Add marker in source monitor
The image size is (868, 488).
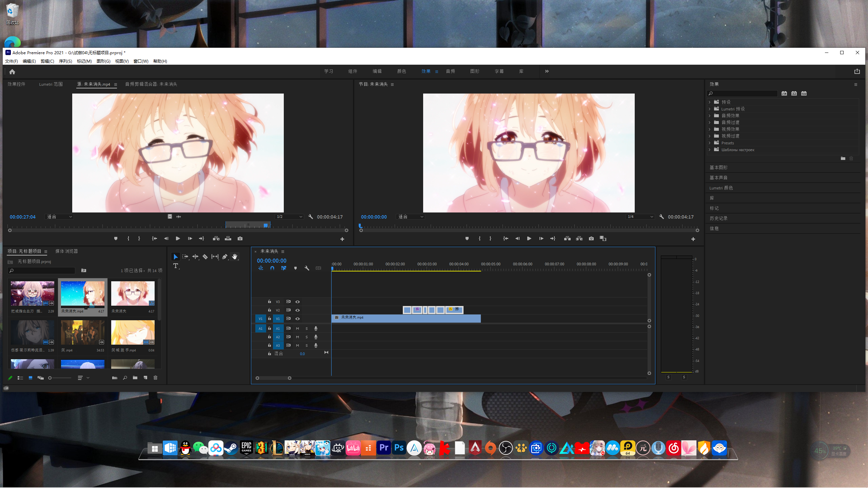click(x=116, y=239)
